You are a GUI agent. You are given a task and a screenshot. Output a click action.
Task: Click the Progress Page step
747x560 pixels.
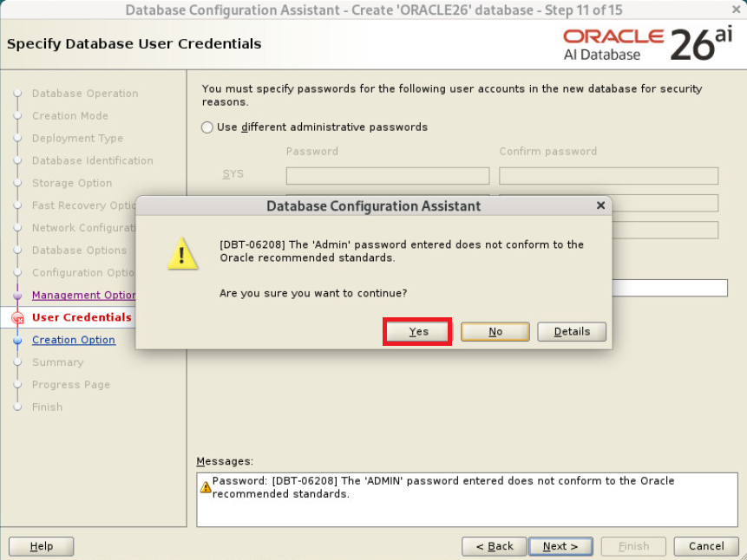tap(71, 385)
